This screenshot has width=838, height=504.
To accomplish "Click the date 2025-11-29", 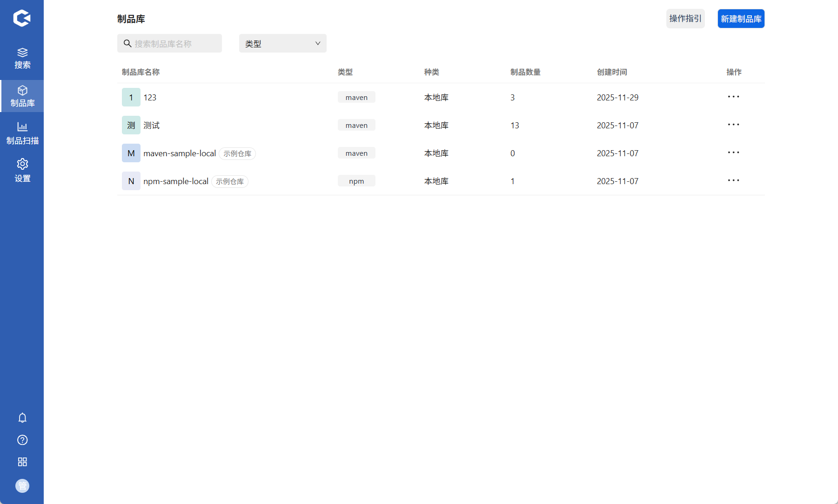I will pos(617,97).
